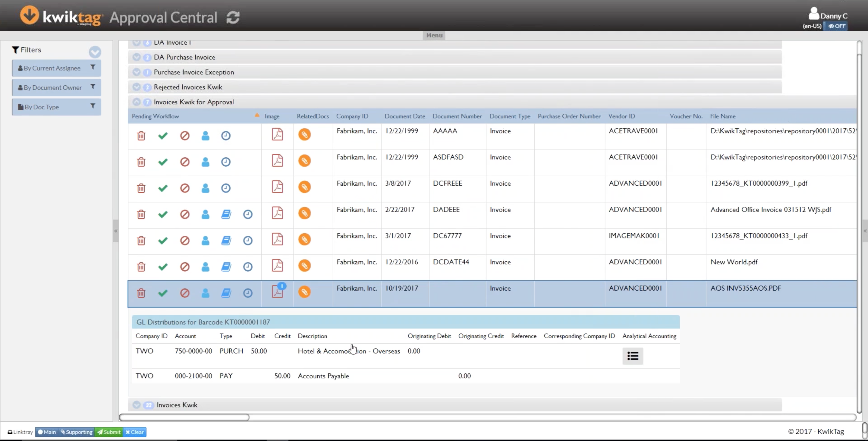Collapse the left sidebar with the splitter handle
Screen dimensions: 868x441
[x=115, y=231]
